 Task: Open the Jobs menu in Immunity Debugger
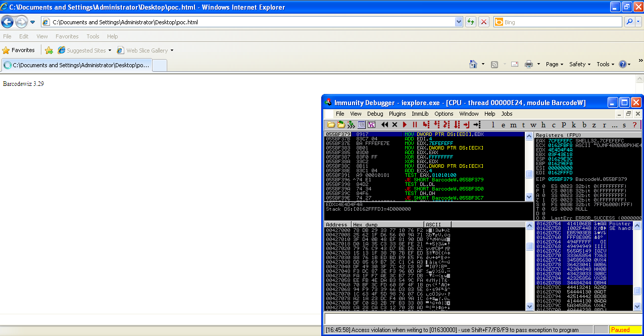tap(507, 114)
